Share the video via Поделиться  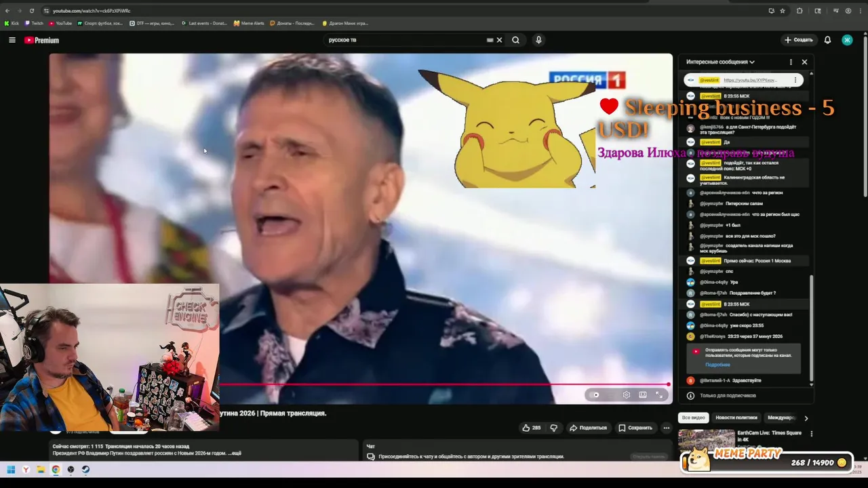(588, 428)
